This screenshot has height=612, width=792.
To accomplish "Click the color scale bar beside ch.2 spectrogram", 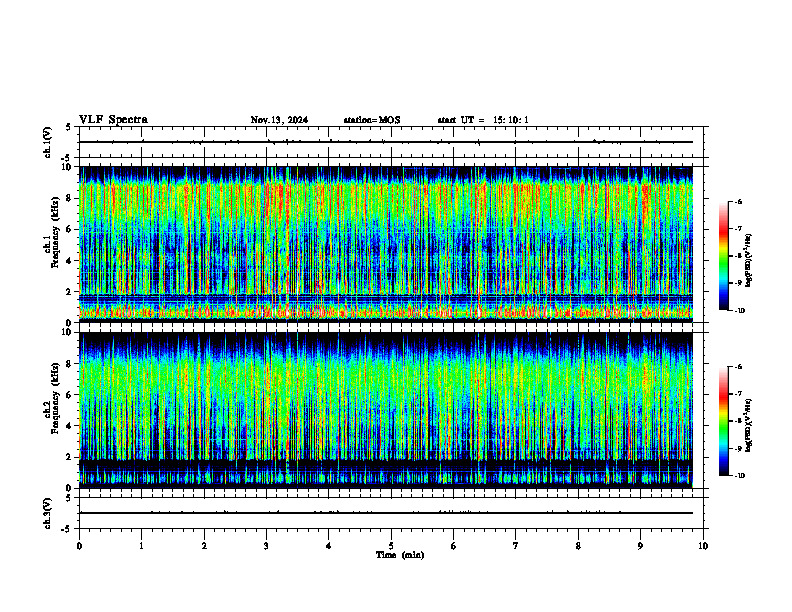I will (x=724, y=421).
